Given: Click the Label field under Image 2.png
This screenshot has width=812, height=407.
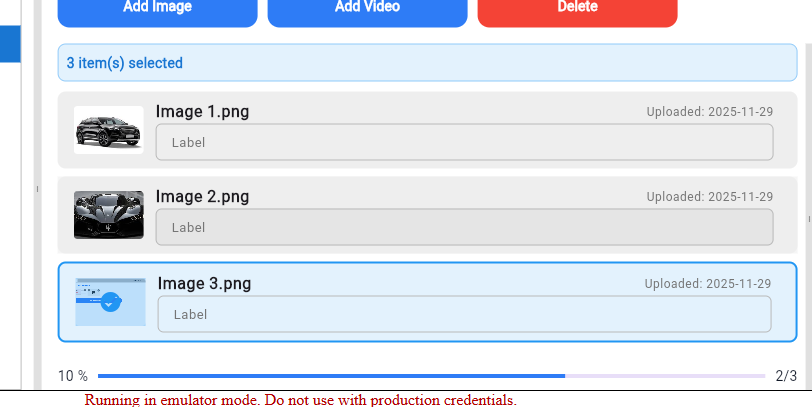Looking at the screenshot, I should click(464, 227).
